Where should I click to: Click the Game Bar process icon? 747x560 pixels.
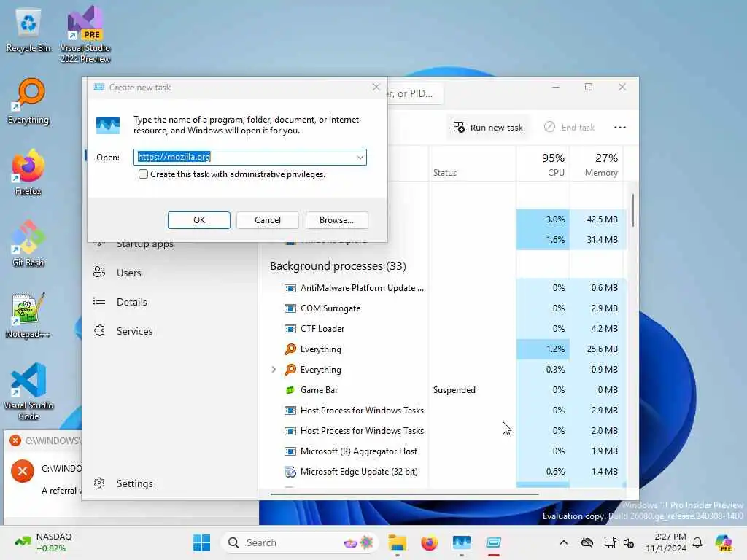click(290, 390)
